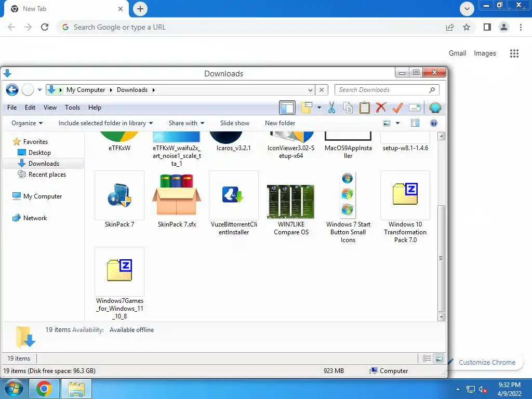
Task: Click the IconViewer3.02-Setup-x64 file label
Action: coord(291,152)
